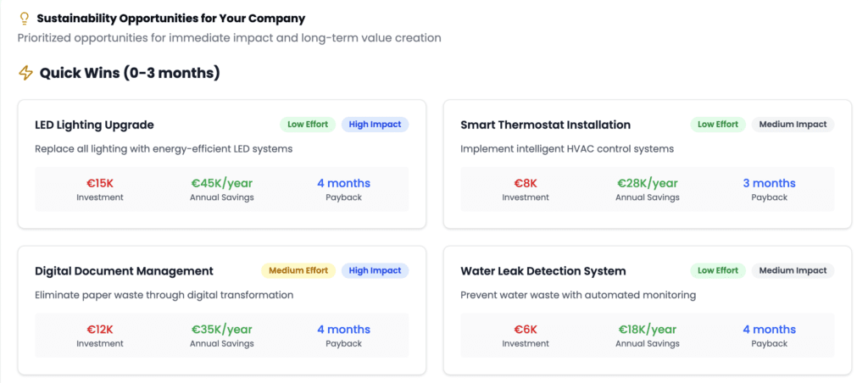The height and width of the screenshot is (383, 868).
Task: Click the lightning bolt Quick Wins icon
Action: tap(26, 73)
